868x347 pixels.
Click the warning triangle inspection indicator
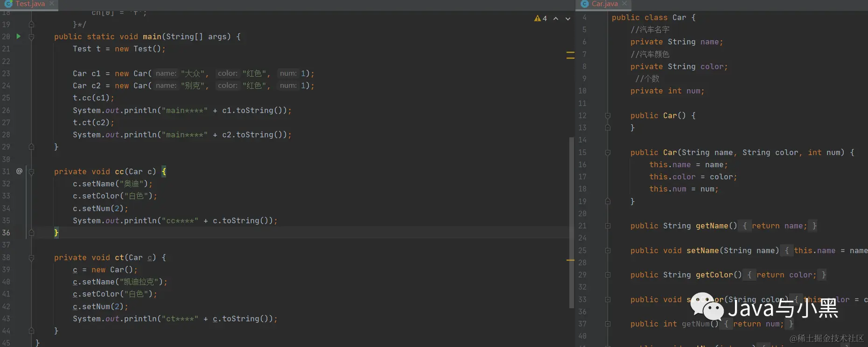[538, 19]
